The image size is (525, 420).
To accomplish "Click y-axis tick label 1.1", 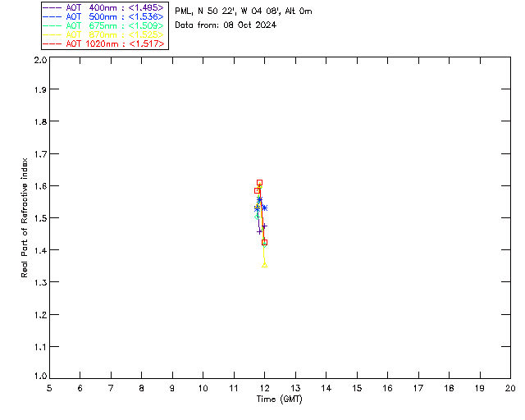I will click(40, 347).
